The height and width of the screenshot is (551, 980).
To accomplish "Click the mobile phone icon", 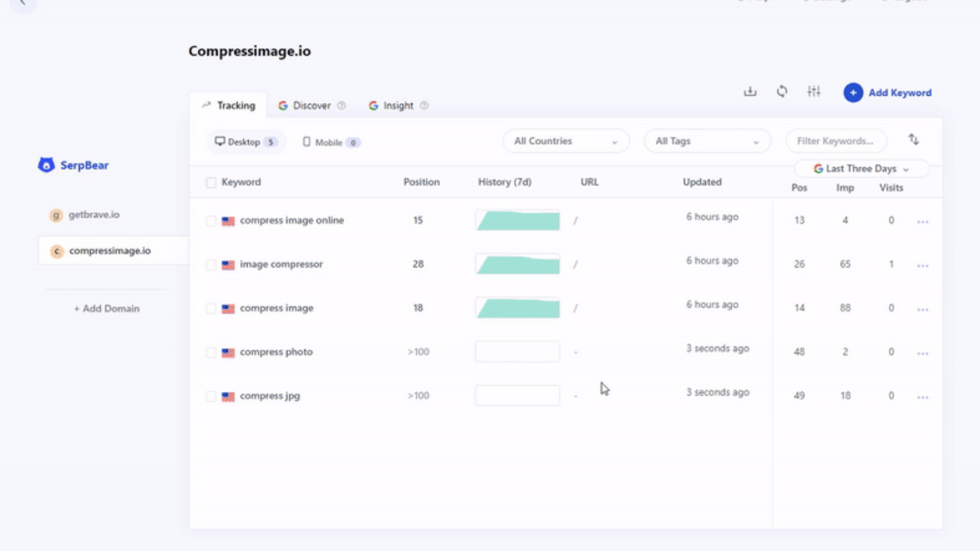I will click(x=307, y=141).
